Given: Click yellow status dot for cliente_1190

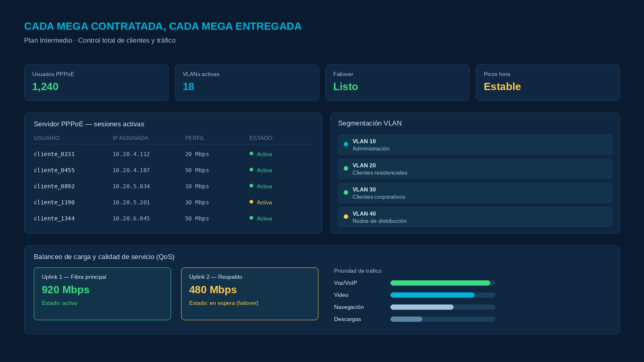Looking at the screenshot, I should coord(251,202).
